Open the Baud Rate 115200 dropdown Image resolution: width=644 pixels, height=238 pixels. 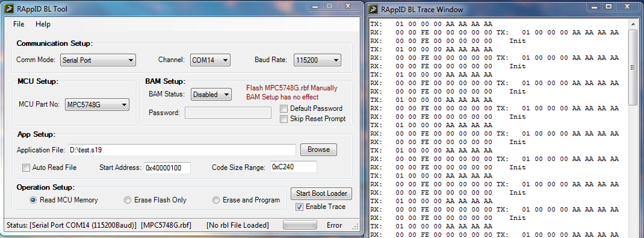317,60
